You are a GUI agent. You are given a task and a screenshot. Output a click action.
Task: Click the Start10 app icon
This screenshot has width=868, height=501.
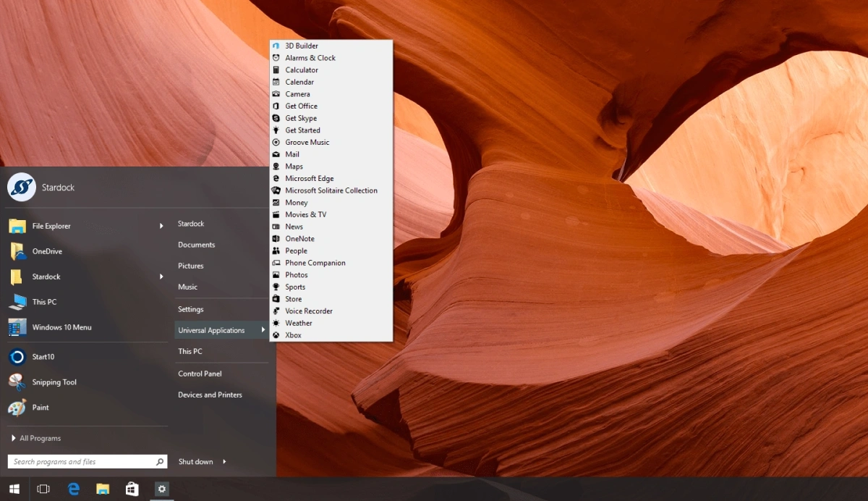[17, 356]
